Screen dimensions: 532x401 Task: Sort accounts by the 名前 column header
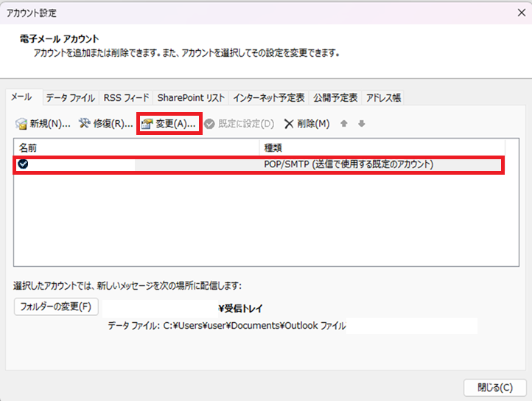point(136,147)
